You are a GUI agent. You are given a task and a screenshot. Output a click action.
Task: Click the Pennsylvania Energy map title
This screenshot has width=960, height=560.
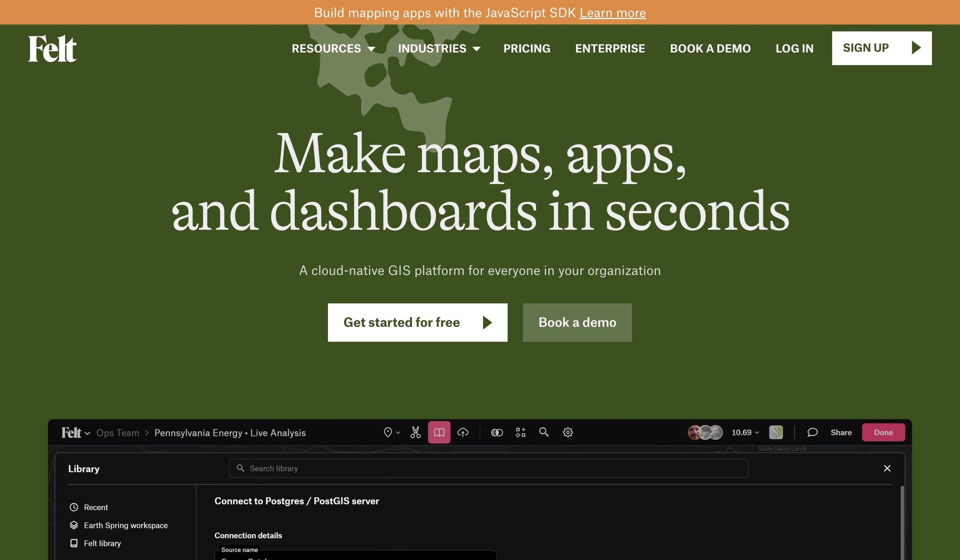coord(230,433)
